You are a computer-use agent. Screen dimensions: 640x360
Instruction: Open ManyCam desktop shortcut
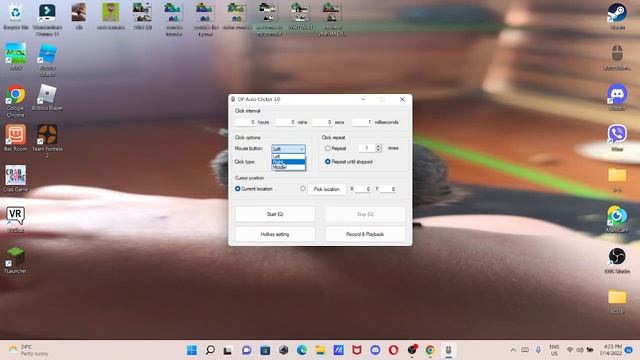click(x=617, y=219)
